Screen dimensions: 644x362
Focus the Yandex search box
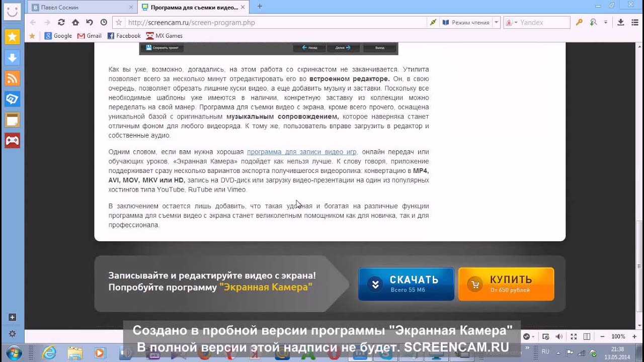(x=544, y=22)
